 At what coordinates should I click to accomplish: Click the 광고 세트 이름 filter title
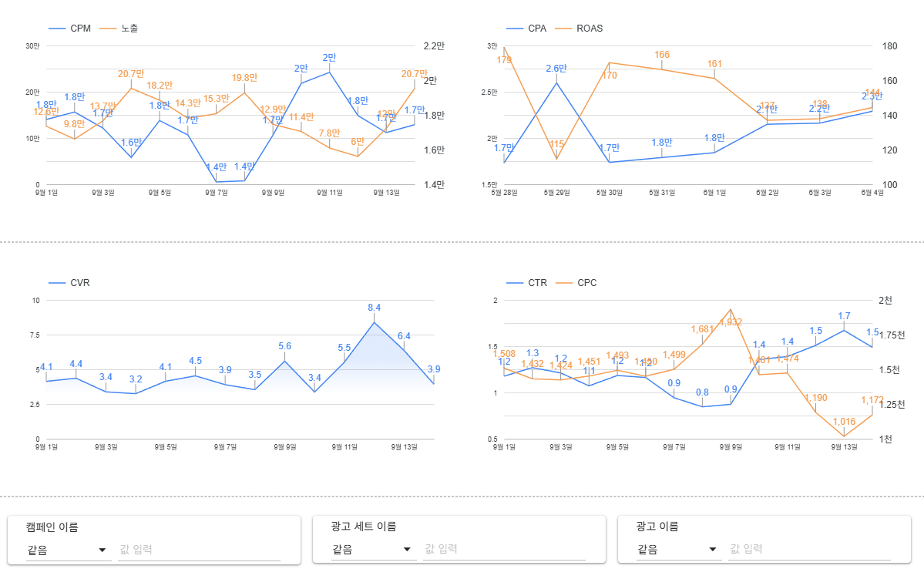point(364,527)
